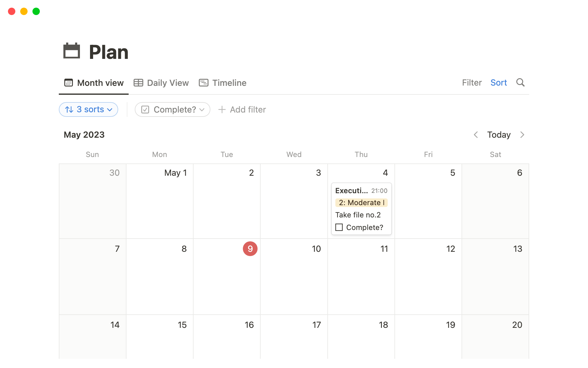This screenshot has width=588, height=368.
Task: Click on May 9 highlighted date circle
Action: pyautogui.click(x=250, y=249)
